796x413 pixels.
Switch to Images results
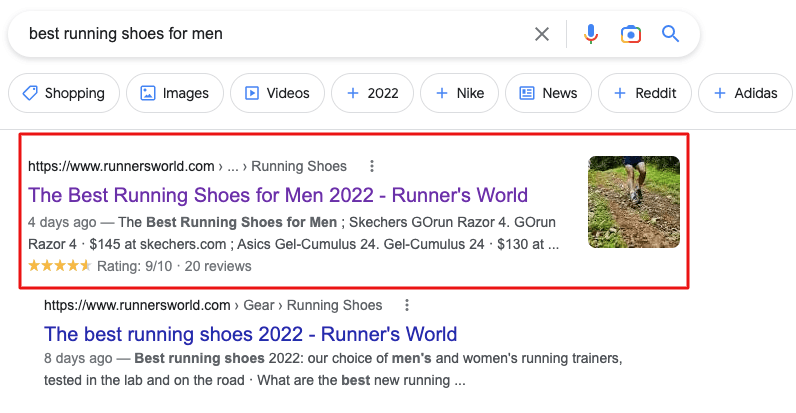(x=175, y=93)
